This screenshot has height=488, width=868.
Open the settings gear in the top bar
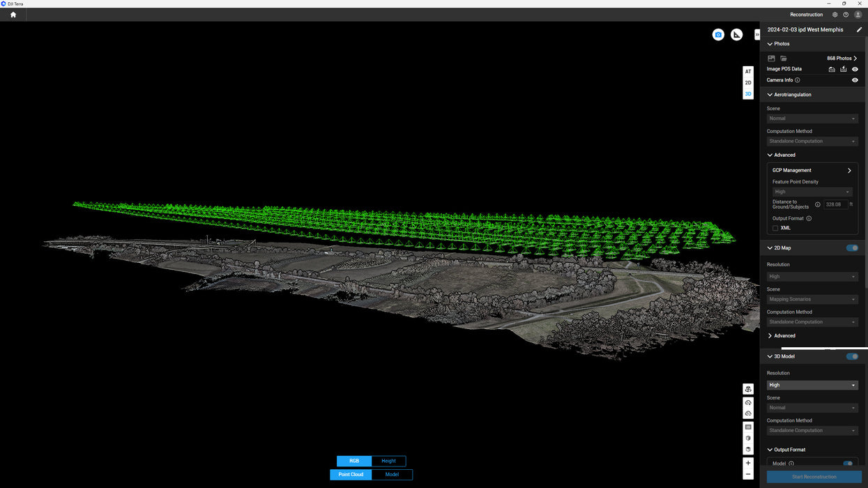coord(835,15)
